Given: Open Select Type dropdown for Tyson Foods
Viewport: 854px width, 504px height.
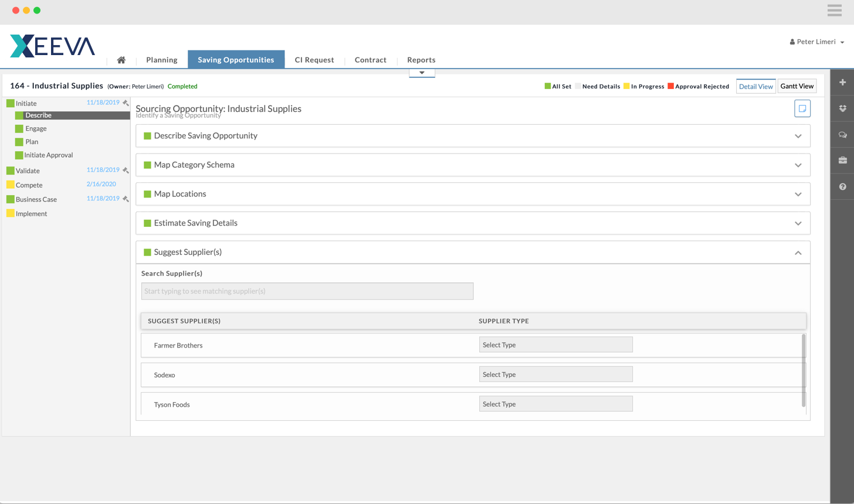Looking at the screenshot, I should [555, 404].
